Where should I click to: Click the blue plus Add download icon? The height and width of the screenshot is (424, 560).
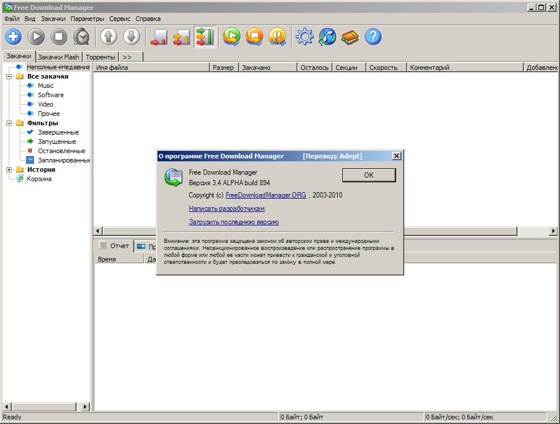point(14,36)
